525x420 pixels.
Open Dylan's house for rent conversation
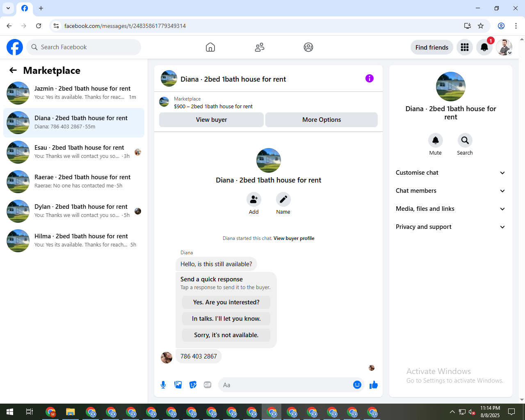point(74,211)
